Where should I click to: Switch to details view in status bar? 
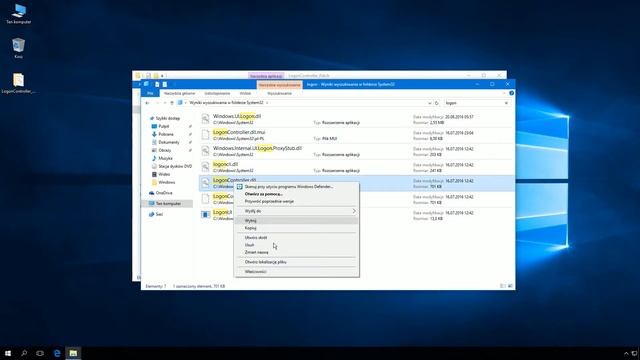pyautogui.click(x=502, y=286)
